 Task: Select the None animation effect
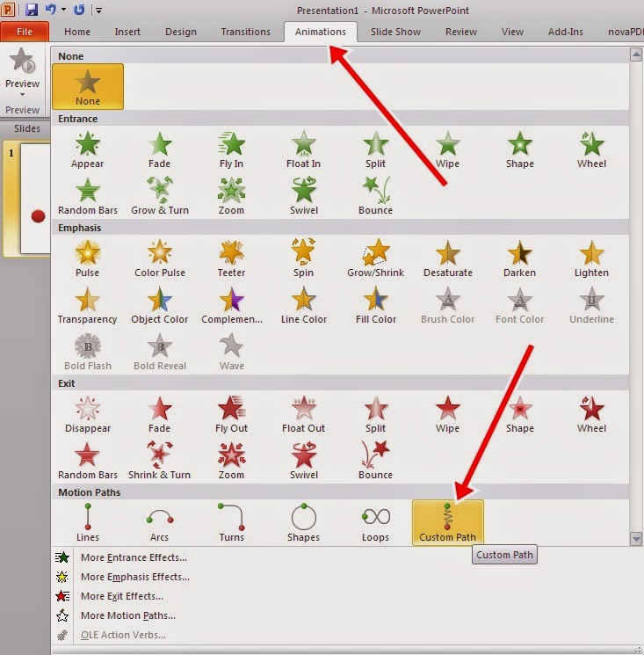click(x=88, y=86)
